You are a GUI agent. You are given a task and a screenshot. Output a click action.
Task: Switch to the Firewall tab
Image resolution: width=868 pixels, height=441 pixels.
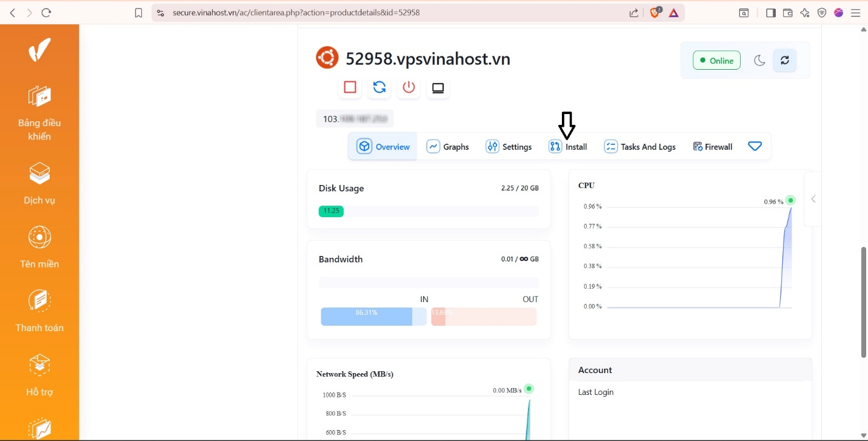(x=712, y=146)
